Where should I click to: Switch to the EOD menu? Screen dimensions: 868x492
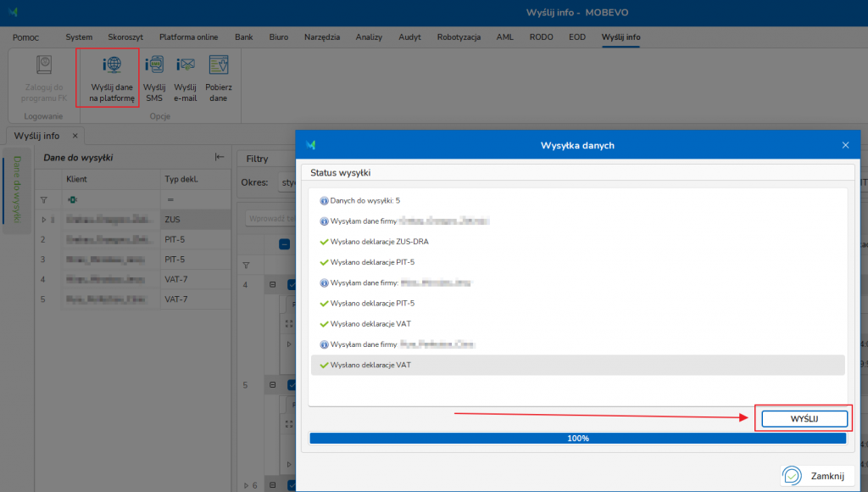[577, 37]
